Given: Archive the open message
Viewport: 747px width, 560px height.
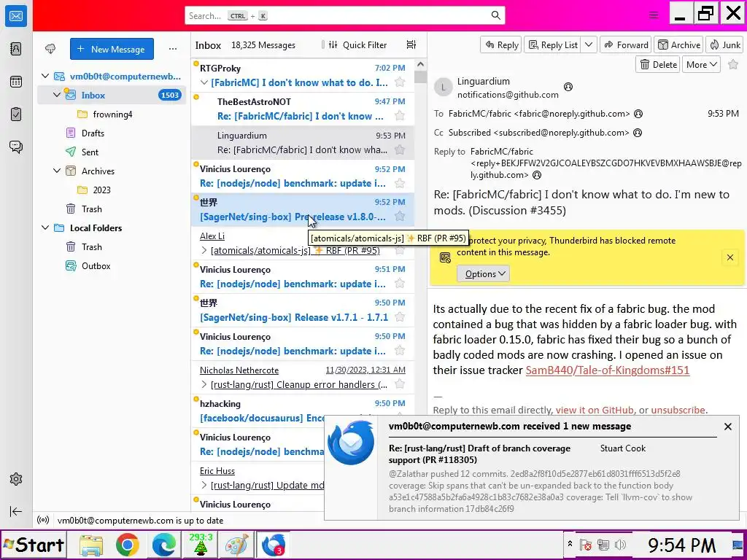Looking at the screenshot, I should (679, 44).
